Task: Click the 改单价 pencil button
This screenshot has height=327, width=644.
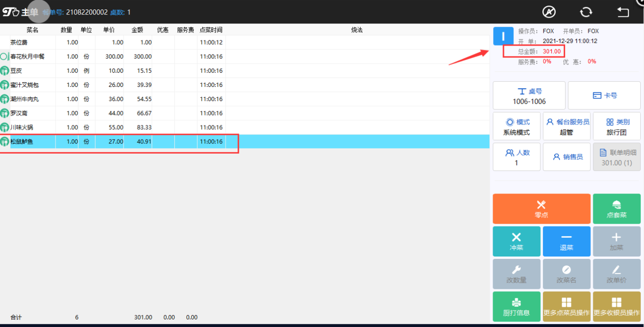Action: point(617,274)
